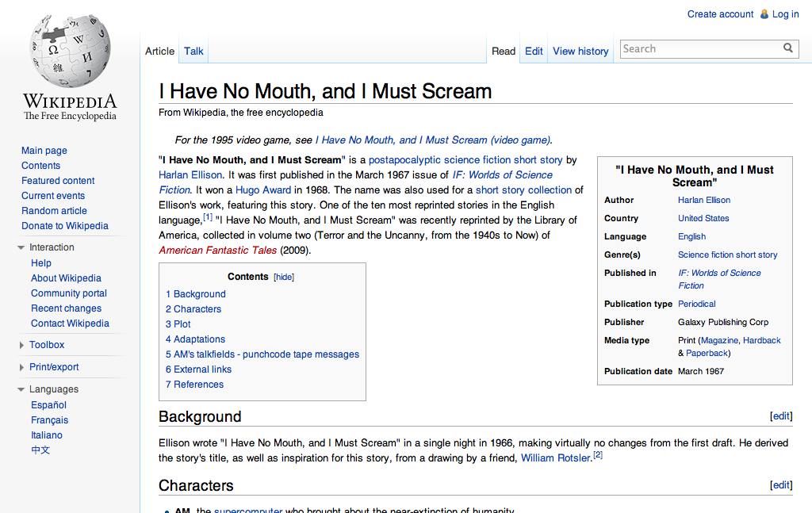
Task: Open Magazine link in infobox
Action: [x=719, y=340]
